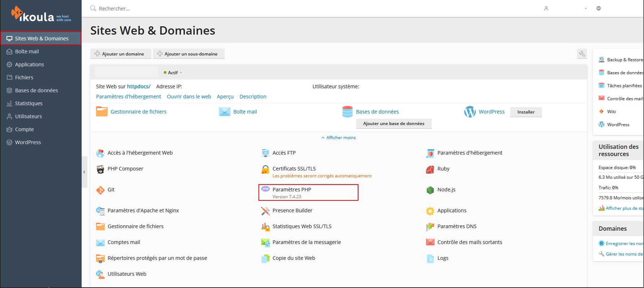Click the PHP Composer icon
The width and height of the screenshot is (644, 288).
tap(100, 169)
